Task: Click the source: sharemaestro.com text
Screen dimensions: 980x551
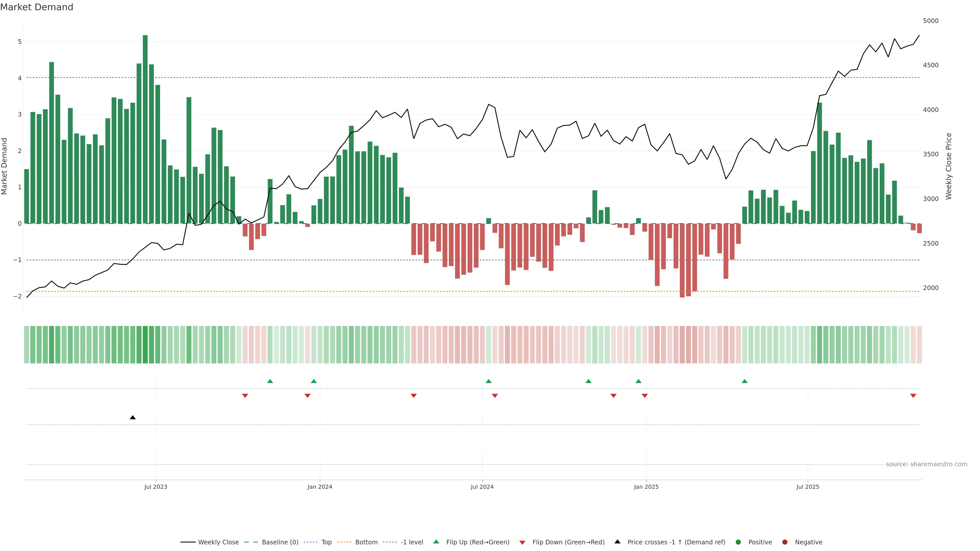Action: click(926, 464)
